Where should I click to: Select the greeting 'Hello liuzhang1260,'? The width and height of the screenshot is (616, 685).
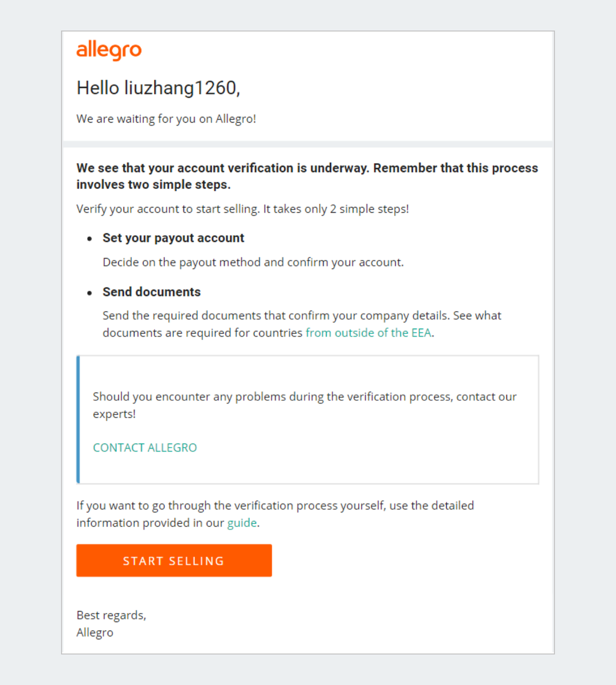pyautogui.click(x=159, y=87)
